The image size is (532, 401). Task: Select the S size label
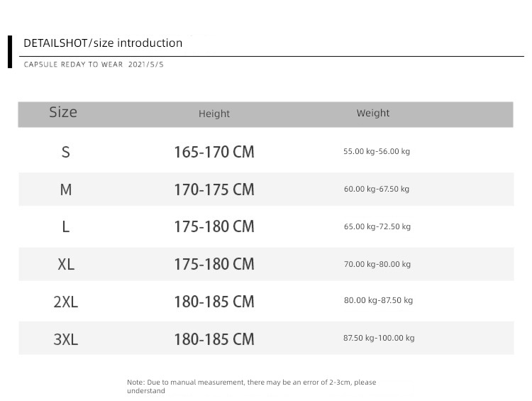click(x=66, y=152)
